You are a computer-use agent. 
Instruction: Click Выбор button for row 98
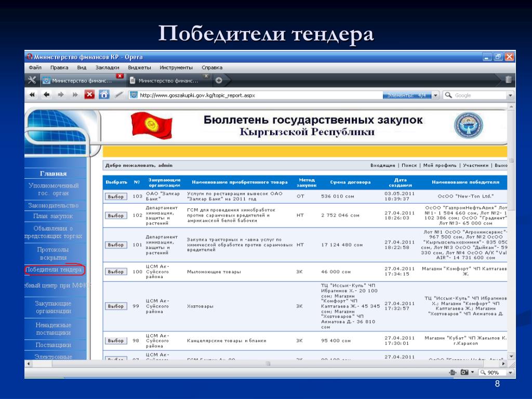pyautogui.click(x=116, y=340)
